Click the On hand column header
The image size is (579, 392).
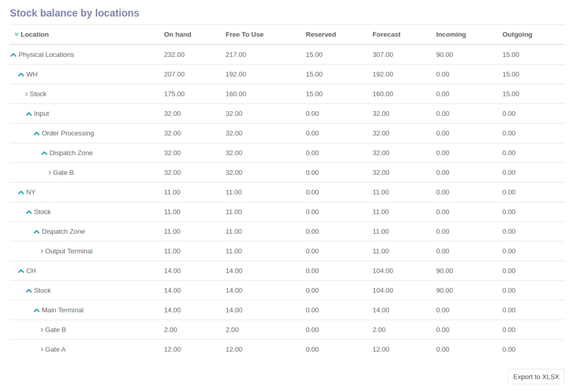click(x=178, y=34)
